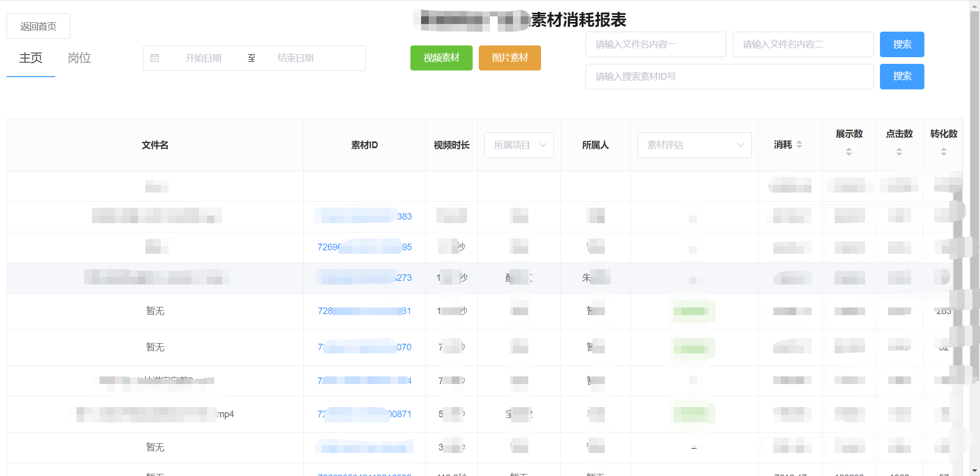The height and width of the screenshot is (476, 980).
Task: Click the scrollbar down arrow
Action: point(974,471)
